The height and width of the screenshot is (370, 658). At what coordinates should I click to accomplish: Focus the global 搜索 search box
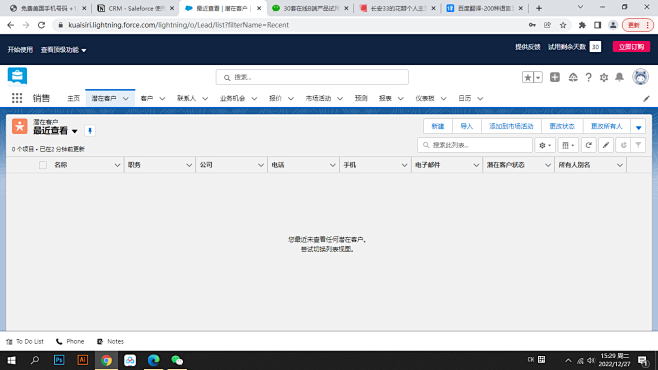(312, 77)
